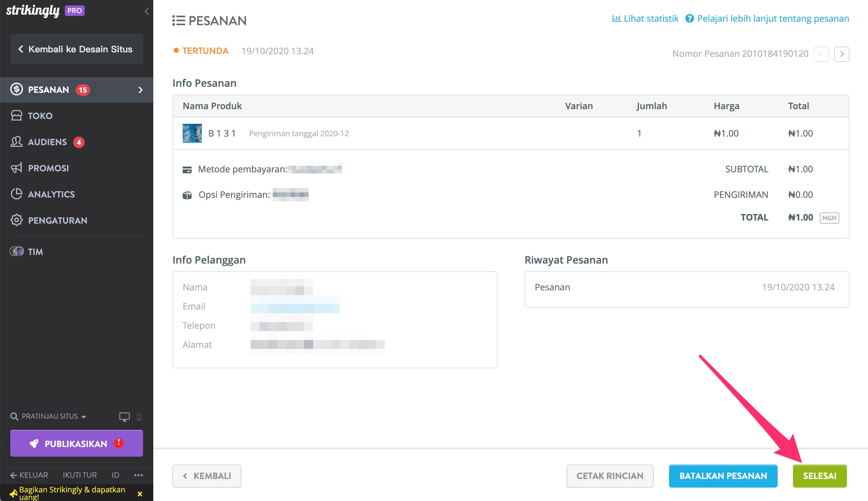Click the NGN currency badge
The height and width of the screenshot is (501, 868).
pos(829,218)
